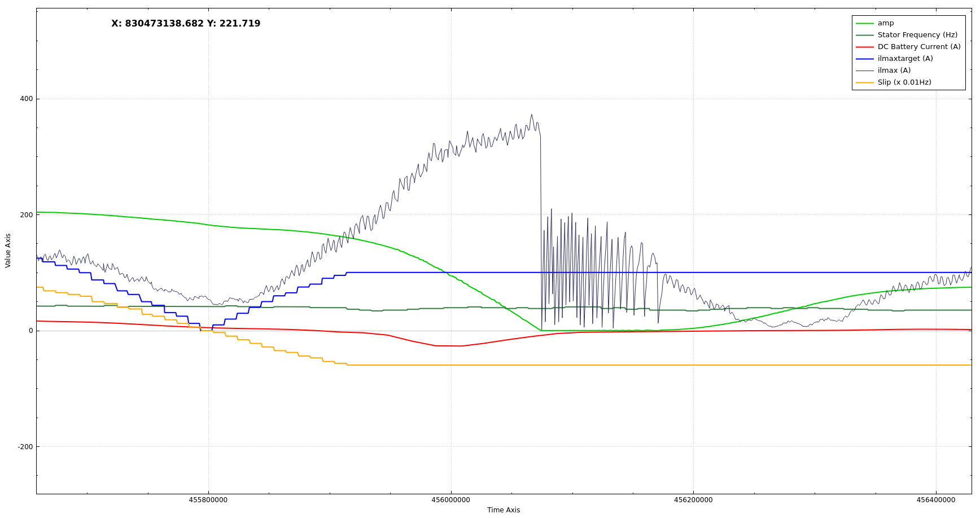Select DC Battery Current (A) in legend

pos(918,47)
